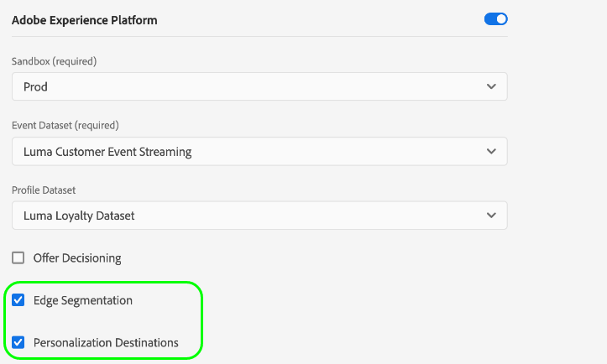This screenshot has width=607, height=364.
Task: Click the Personalization Destinations label text
Action: 106,342
